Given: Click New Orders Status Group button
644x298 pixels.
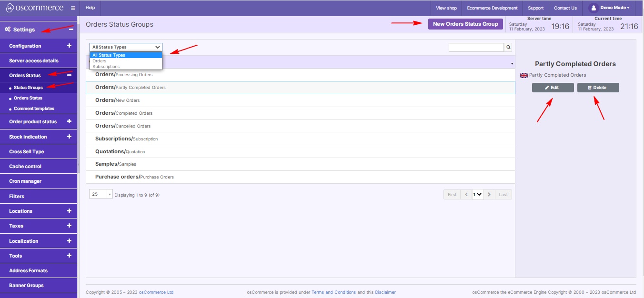Looking at the screenshot, I should pyautogui.click(x=465, y=24).
